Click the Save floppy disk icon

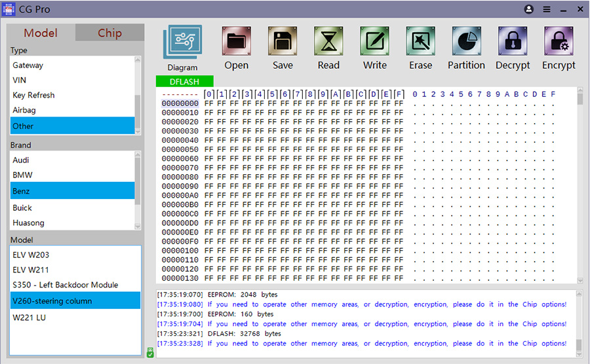pyautogui.click(x=283, y=42)
